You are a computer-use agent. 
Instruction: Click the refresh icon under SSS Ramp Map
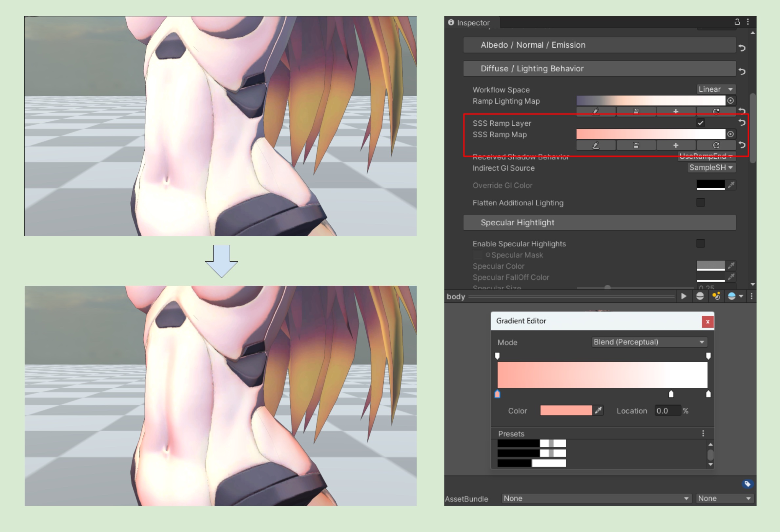tap(716, 145)
